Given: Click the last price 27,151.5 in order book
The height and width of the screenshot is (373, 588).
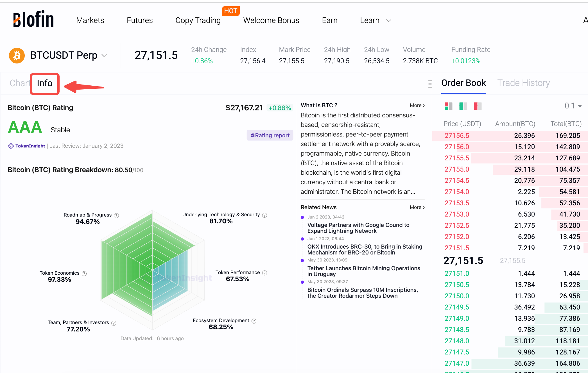Looking at the screenshot, I should pos(463,261).
